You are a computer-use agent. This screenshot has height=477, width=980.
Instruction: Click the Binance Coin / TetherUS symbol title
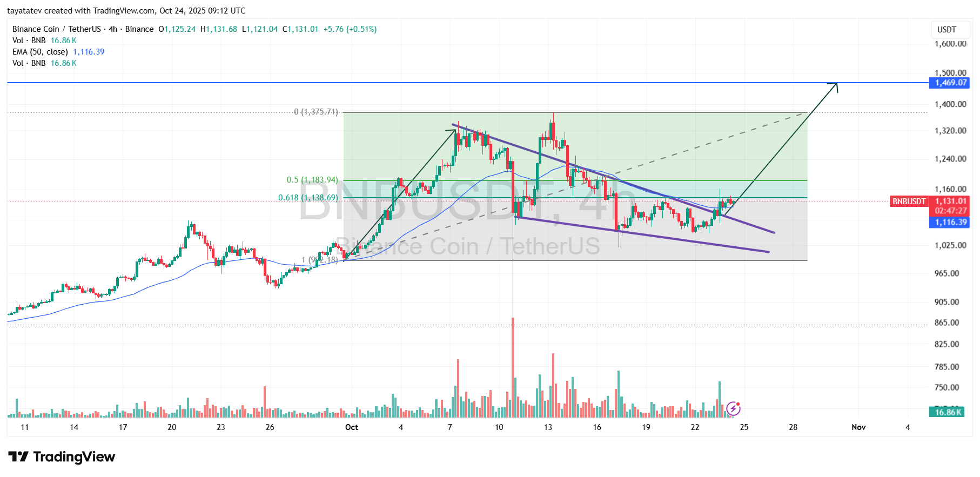57,29
